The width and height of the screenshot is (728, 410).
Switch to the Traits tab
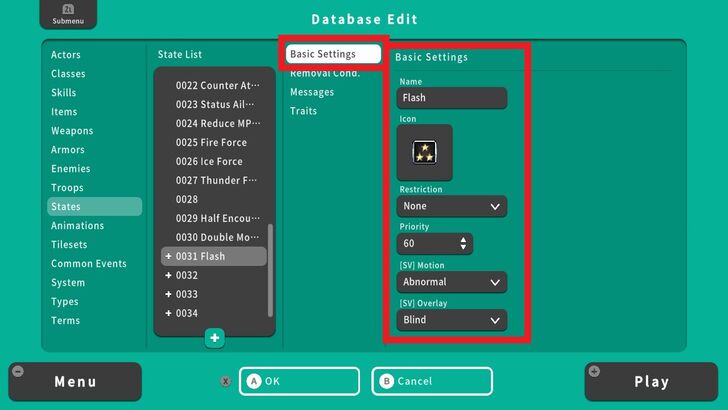point(303,111)
